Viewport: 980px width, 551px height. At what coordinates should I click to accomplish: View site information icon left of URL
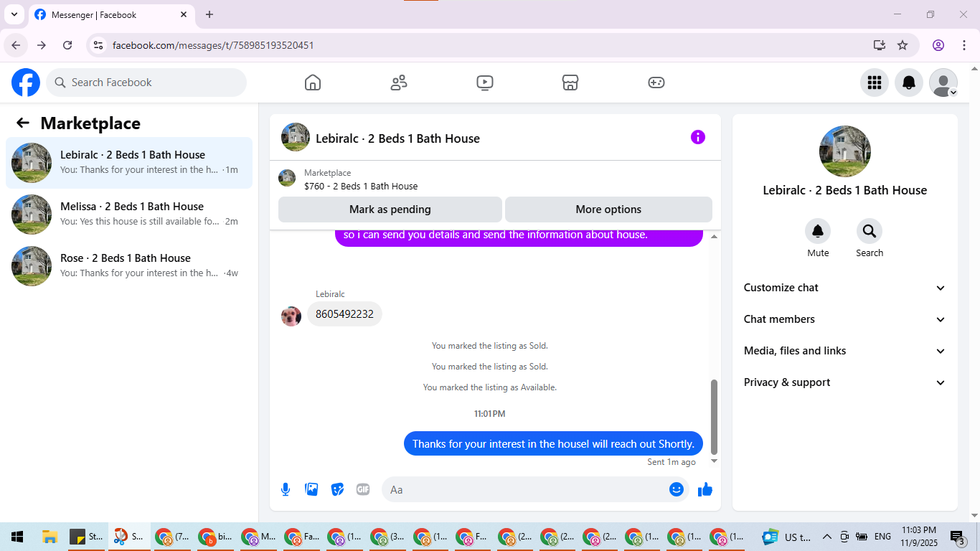[99, 45]
